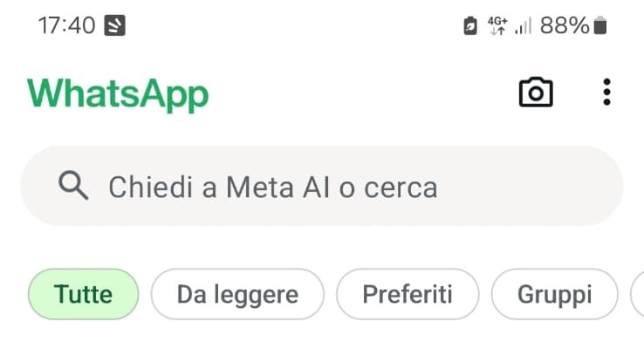Tap the partially visible chip after Gruppi

pos(637,294)
